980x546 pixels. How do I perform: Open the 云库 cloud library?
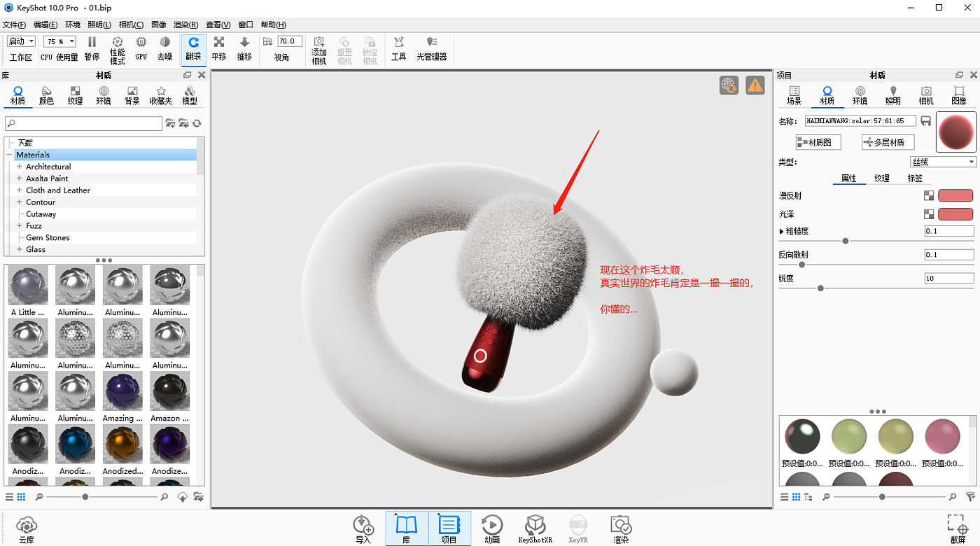[x=27, y=526]
